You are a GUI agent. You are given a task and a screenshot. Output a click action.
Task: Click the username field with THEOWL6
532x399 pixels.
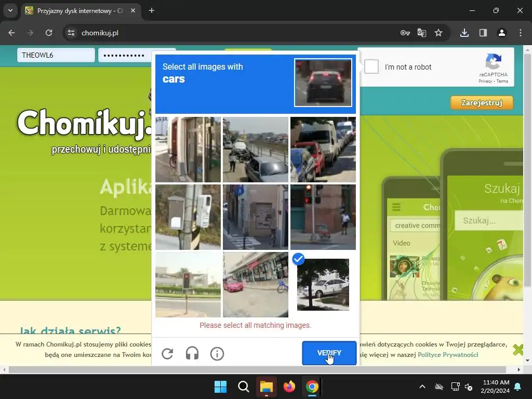click(56, 55)
